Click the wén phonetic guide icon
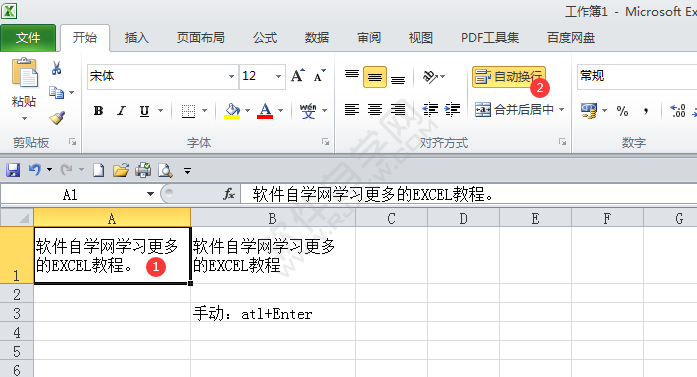 [308, 110]
